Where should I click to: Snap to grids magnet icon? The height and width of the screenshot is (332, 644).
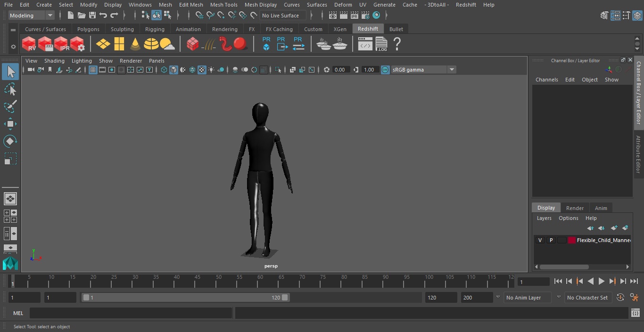coord(199,16)
